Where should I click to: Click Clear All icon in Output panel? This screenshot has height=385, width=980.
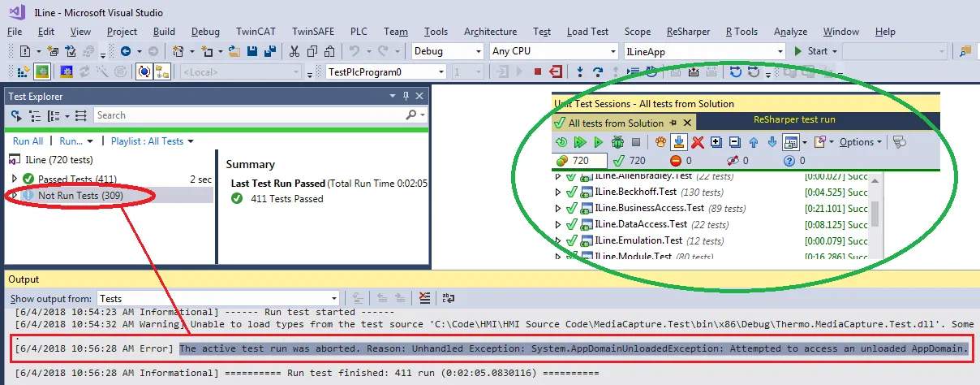[x=426, y=298]
